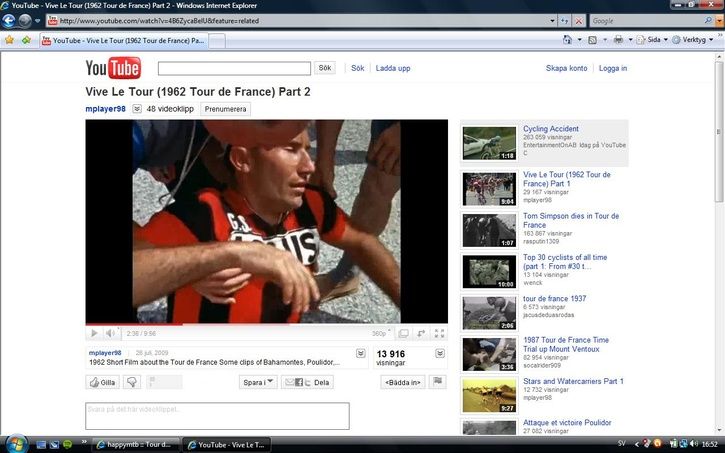The height and width of the screenshot is (453, 725).
Task: Click the search magnifier icon
Action: click(x=708, y=21)
